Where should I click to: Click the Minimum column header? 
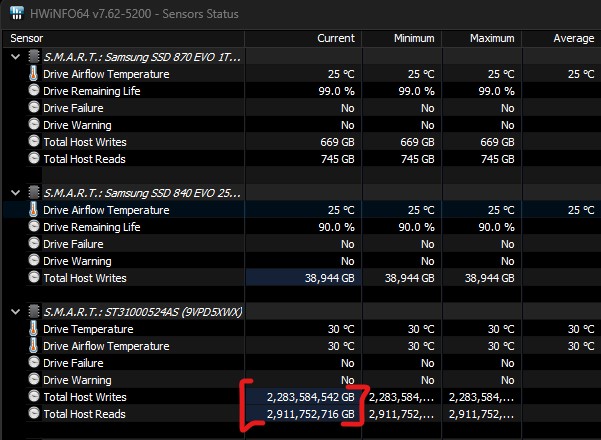point(402,38)
